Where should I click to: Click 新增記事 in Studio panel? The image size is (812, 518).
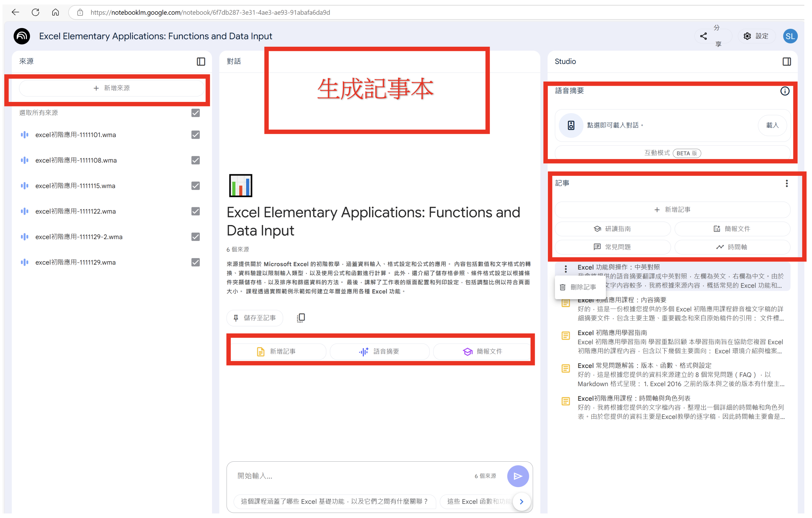(672, 210)
